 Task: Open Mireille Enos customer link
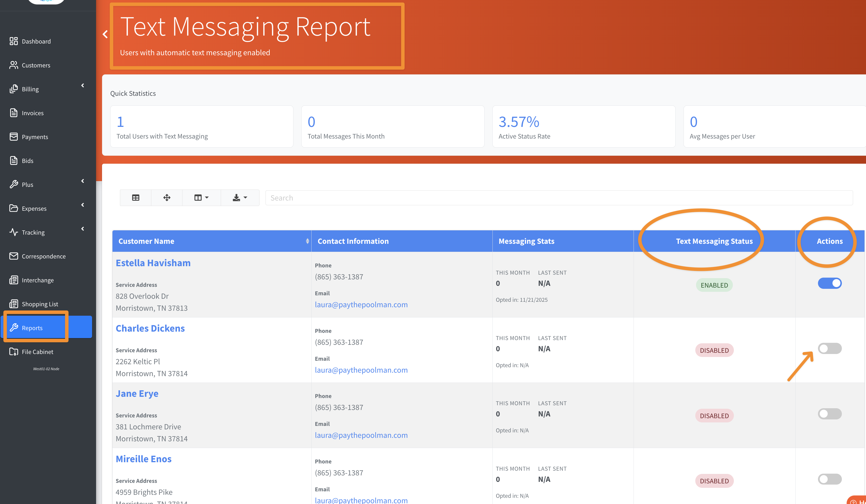(x=143, y=459)
